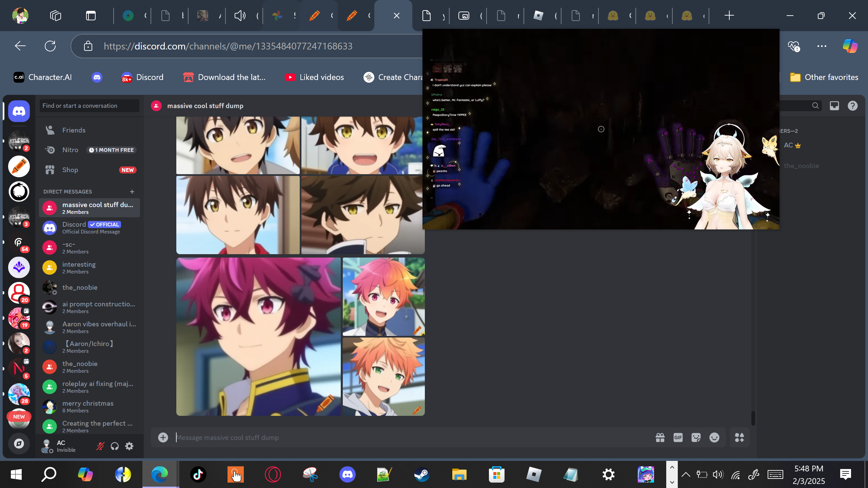Click the attachment plus button
The height and width of the screenshot is (488, 868).
pos(163,438)
